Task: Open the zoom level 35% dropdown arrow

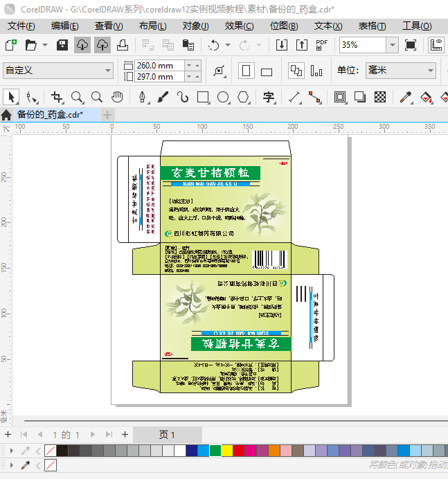Action: pyautogui.click(x=393, y=45)
